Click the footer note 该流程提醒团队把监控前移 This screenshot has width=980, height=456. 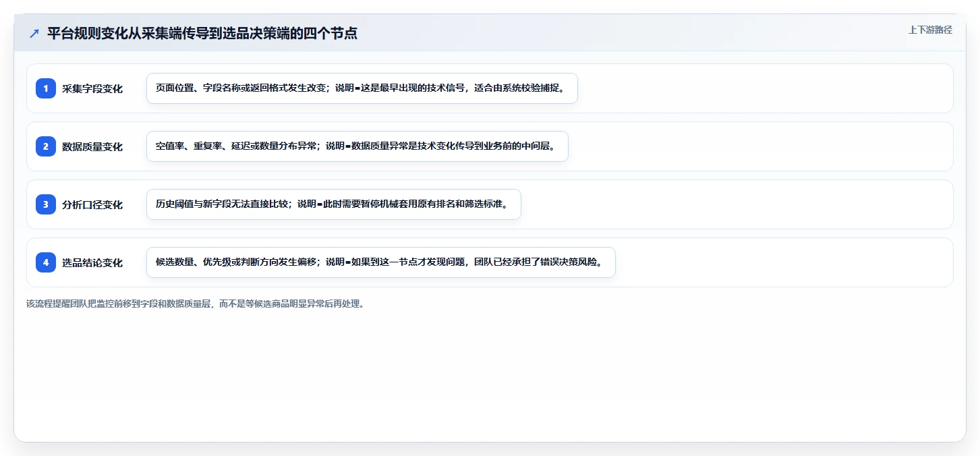point(196,304)
